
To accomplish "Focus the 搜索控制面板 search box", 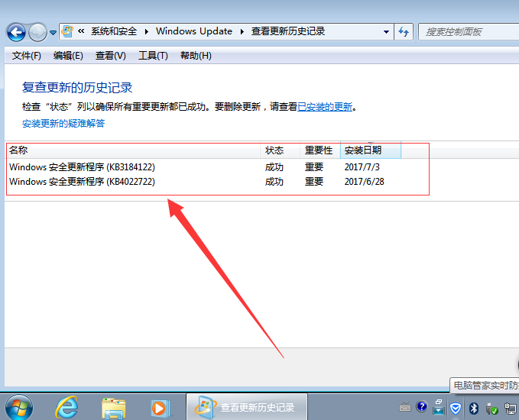I will pyautogui.click(x=469, y=32).
